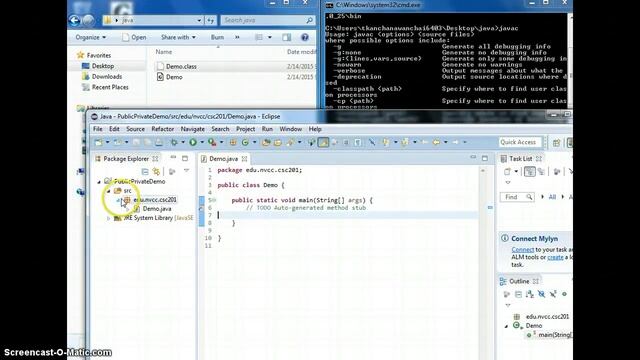Select main(String[]) method in Outline

tap(555, 335)
